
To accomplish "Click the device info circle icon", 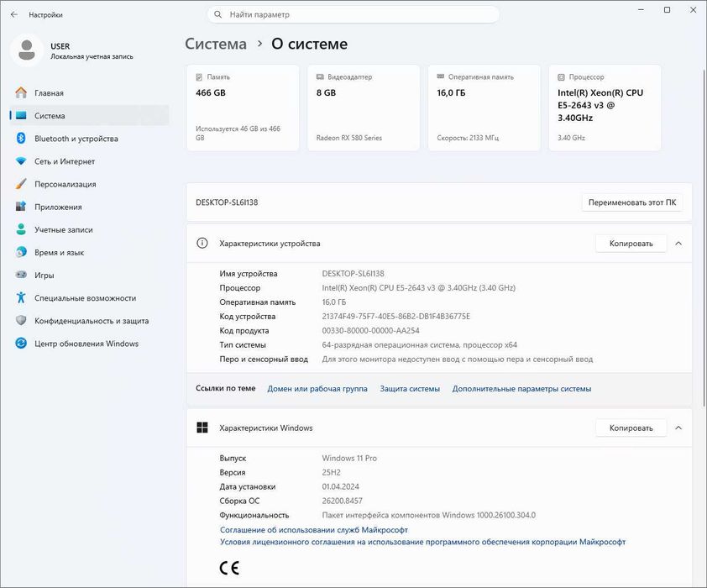I will point(202,243).
